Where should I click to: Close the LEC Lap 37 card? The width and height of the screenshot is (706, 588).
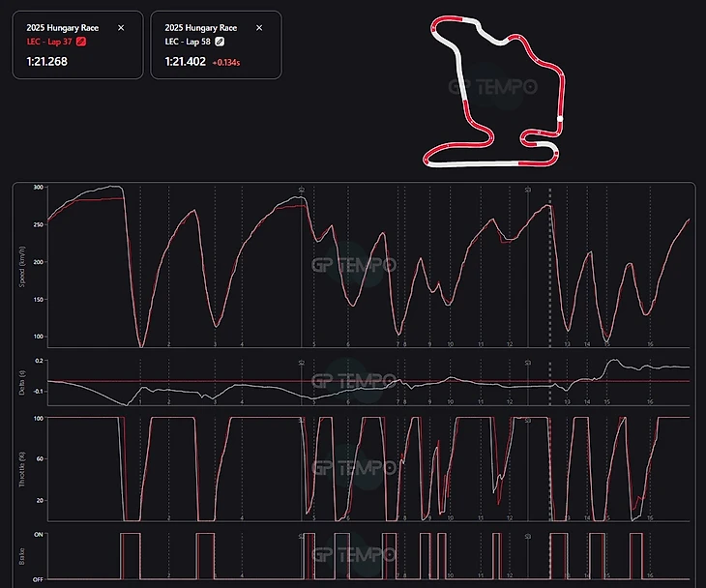[121, 28]
